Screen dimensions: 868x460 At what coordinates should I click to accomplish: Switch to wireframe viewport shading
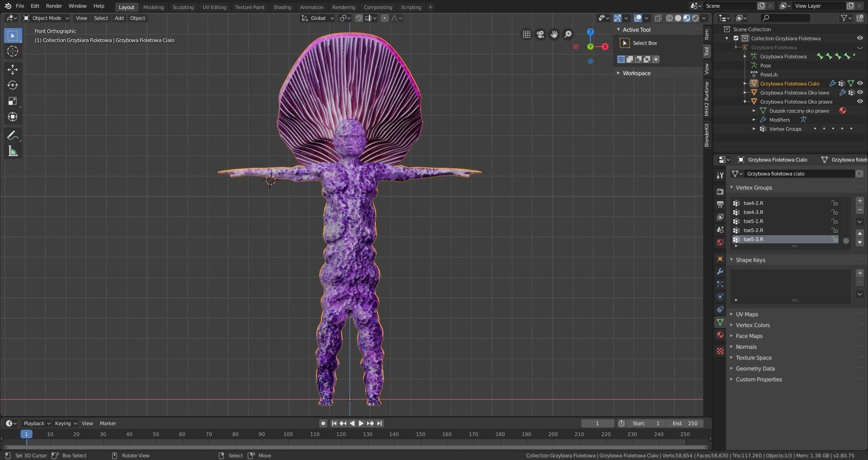click(x=670, y=18)
